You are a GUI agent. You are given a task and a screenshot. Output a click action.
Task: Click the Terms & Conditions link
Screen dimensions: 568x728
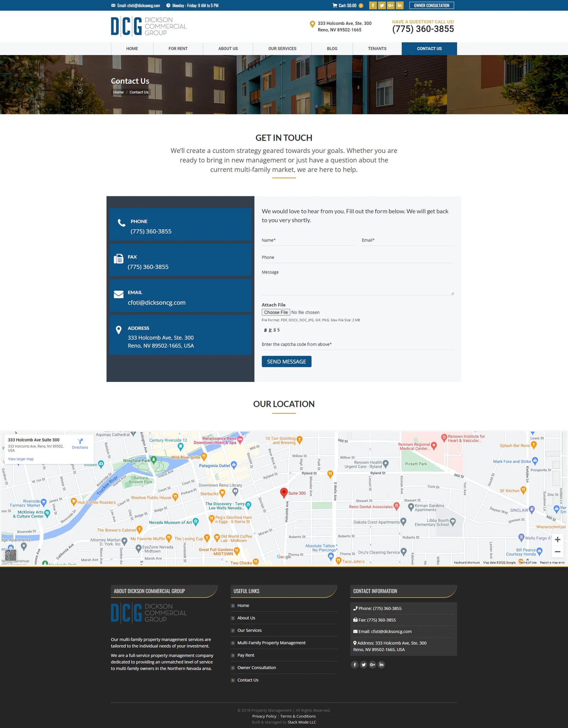(x=298, y=716)
